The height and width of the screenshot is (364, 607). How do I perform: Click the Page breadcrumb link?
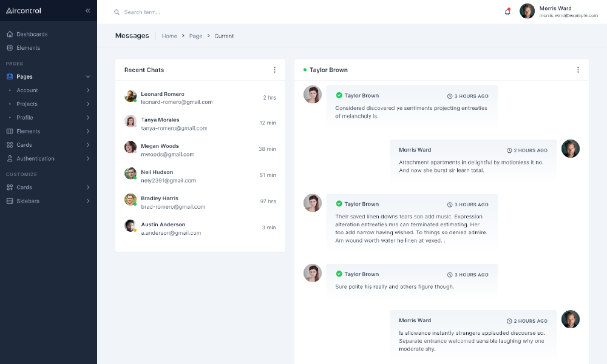[x=195, y=36]
